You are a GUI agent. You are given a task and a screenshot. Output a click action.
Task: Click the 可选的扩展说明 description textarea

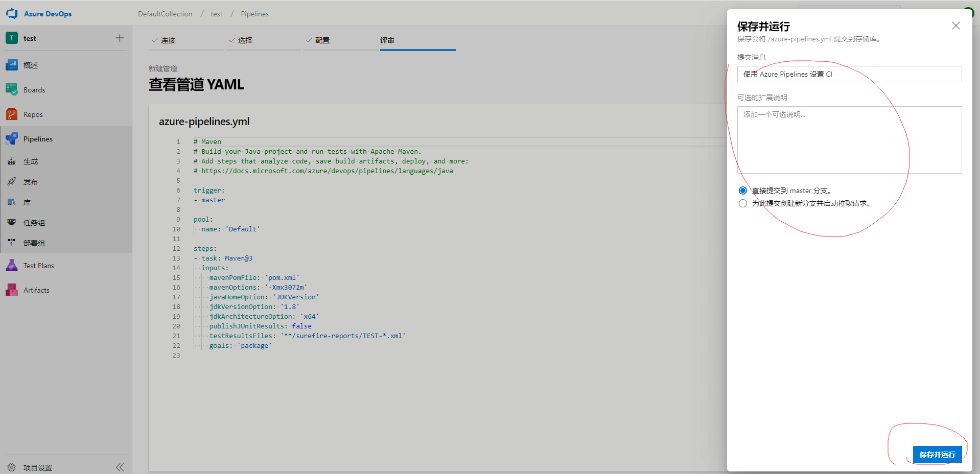click(849, 139)
